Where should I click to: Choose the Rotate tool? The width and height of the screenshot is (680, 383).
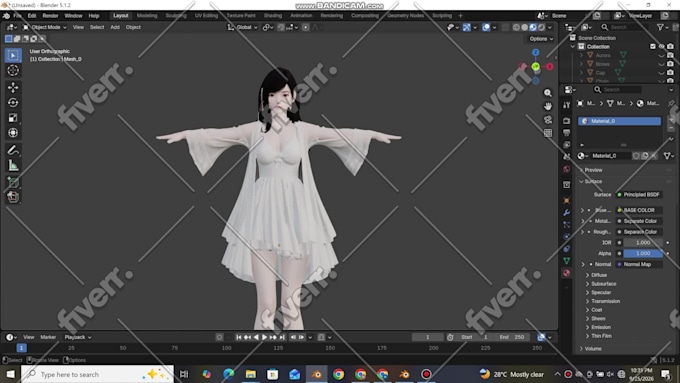pos(13,102)
